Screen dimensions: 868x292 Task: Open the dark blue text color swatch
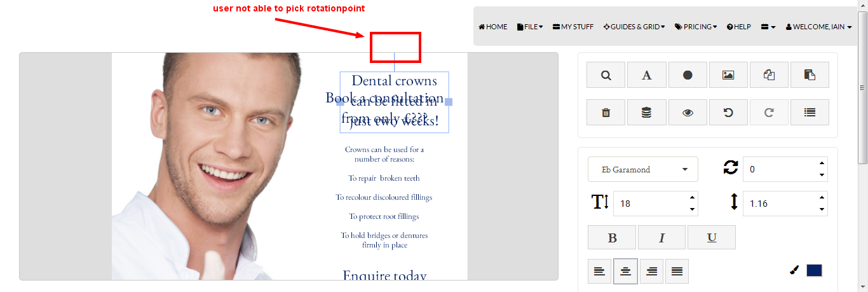pyautogui.click(x=814, y=270)
